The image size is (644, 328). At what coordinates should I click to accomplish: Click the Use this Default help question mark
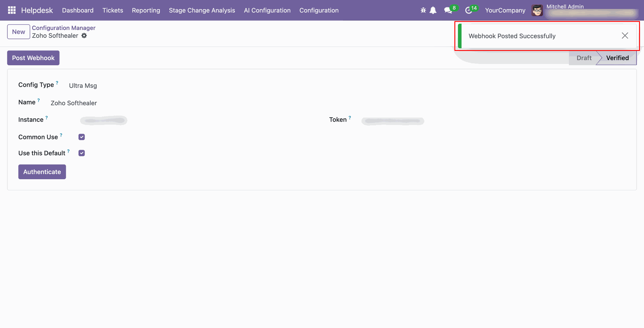click(x=68, y=151)
